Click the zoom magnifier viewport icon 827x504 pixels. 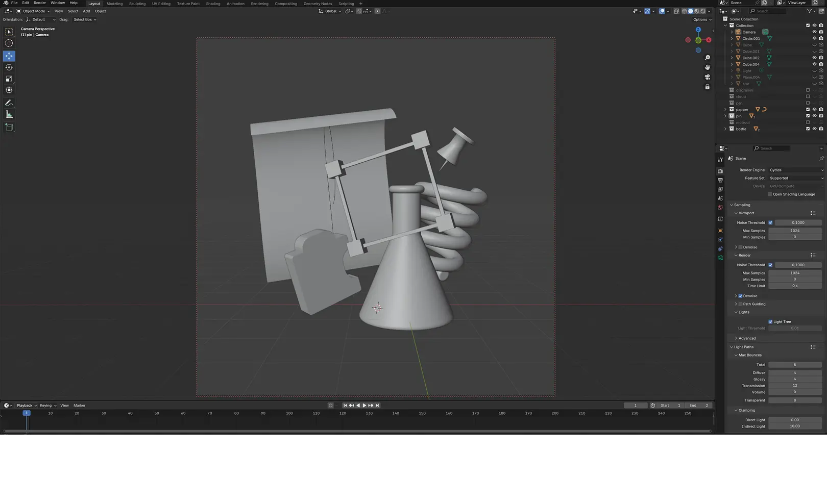pos(708,58)
